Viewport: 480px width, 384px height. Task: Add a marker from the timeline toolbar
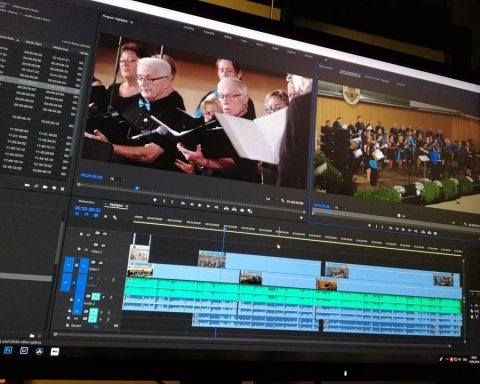(x=106, y=216)
